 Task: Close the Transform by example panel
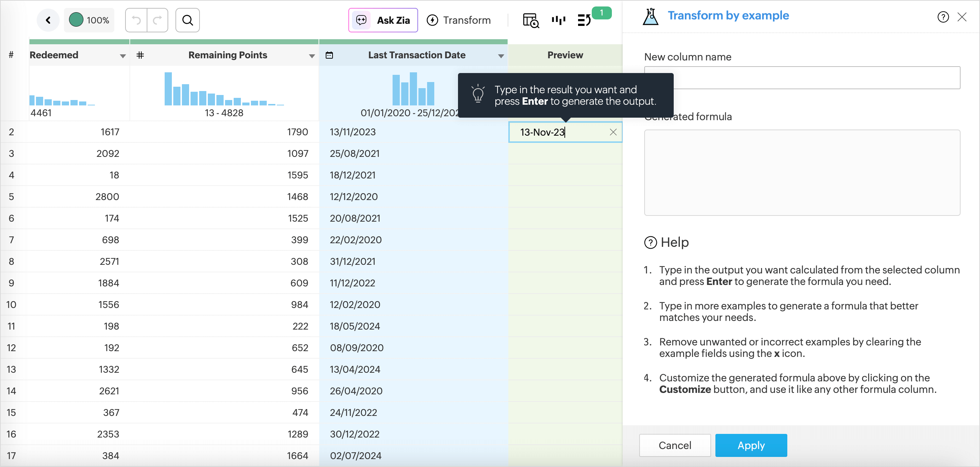pyautogui.click(x=962, y=17)
